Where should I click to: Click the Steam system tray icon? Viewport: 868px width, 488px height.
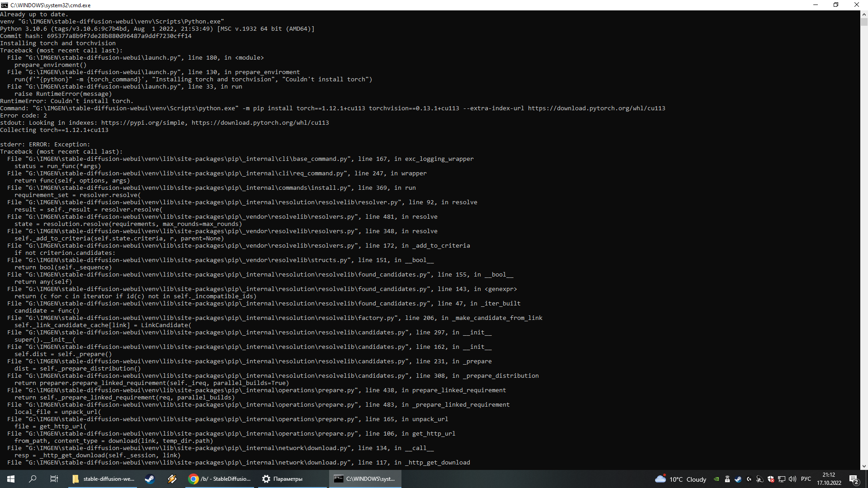pos(738,479)
